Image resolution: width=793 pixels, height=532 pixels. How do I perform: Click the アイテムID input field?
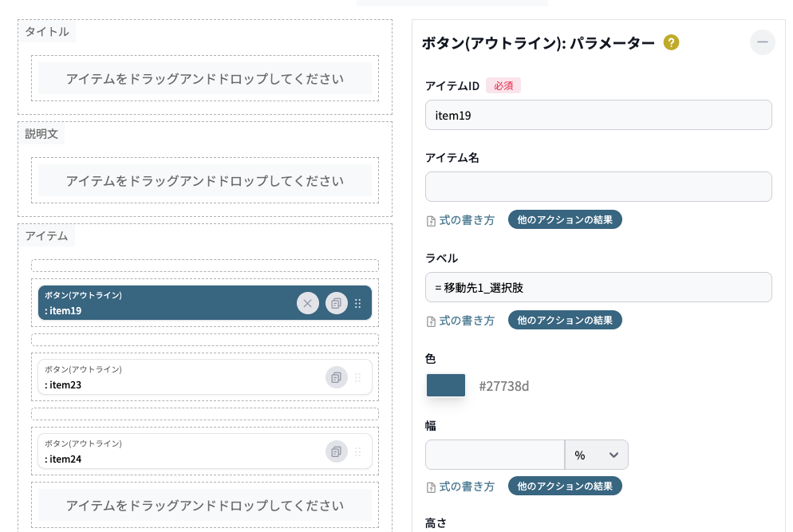tap(598, 115)
